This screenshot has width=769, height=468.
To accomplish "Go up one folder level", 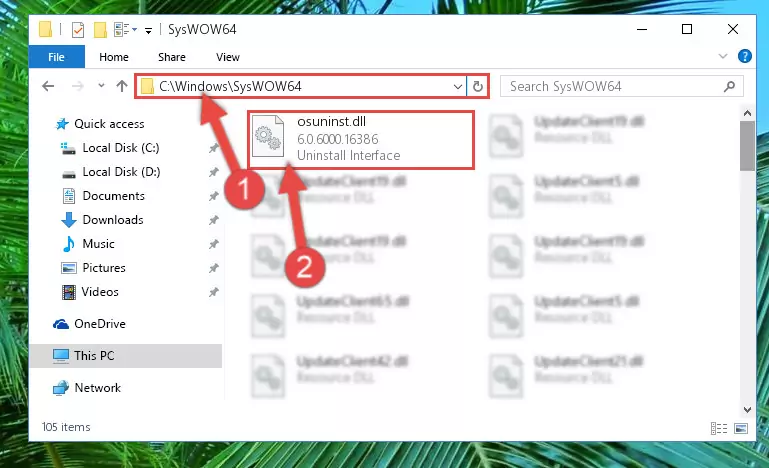I will 122,86.
